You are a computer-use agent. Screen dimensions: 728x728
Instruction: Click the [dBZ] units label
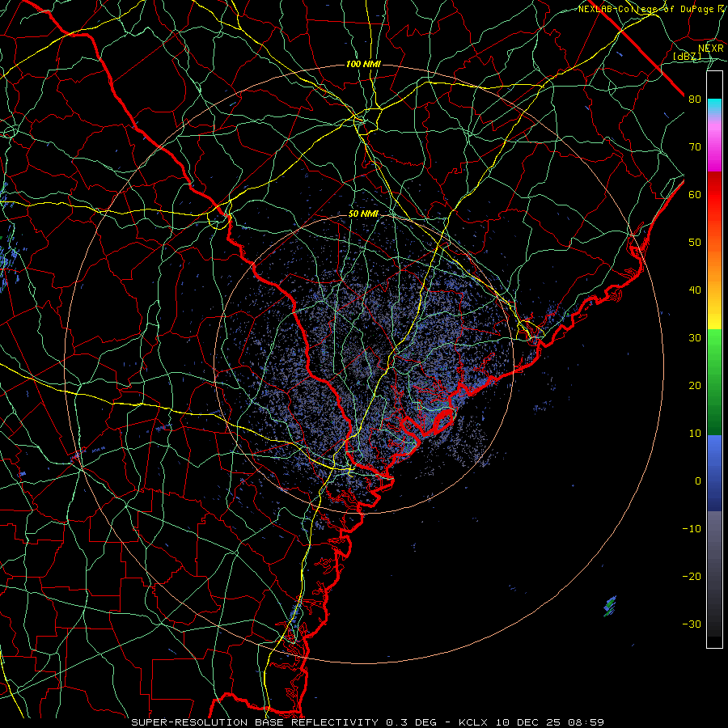coord(687,56)
